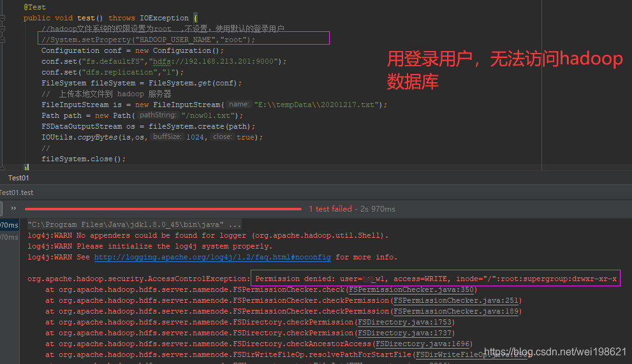Image resolution: width=632 pixels, height=364 pixels.
Task: Open FSDirectory.java:1696 stack trace link
Action: pos(422,344)
